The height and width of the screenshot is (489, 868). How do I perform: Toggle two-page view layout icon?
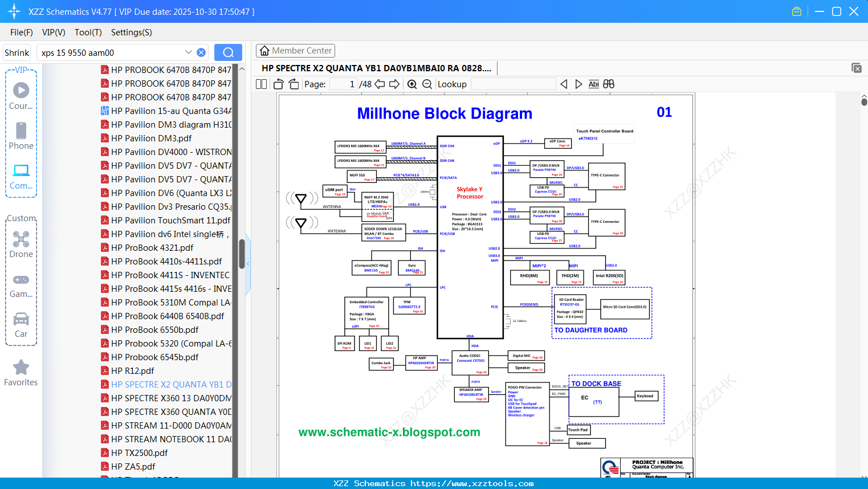coord(261,84)
